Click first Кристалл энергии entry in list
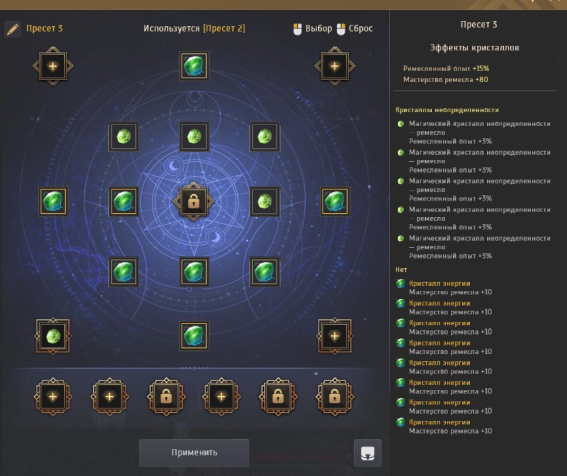Viewport: 567px width, 476px height. 439,284
